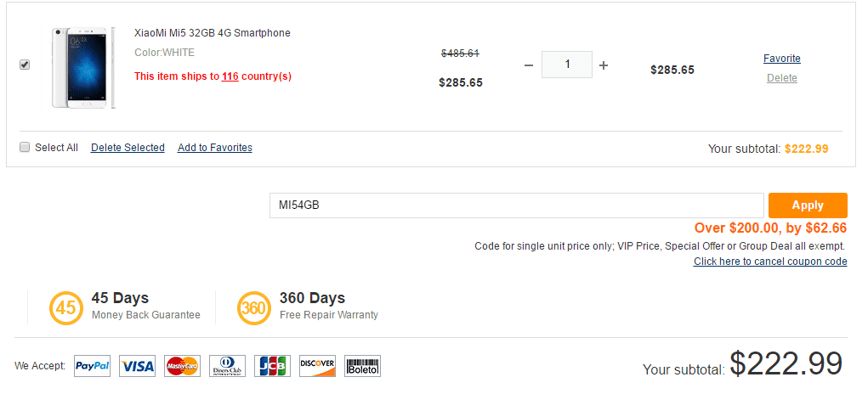This screenshot has width=868, height=394.
Task: Uncheck the XiaoMi Mi5 item checkbox
Action: (x=25, y=65)
